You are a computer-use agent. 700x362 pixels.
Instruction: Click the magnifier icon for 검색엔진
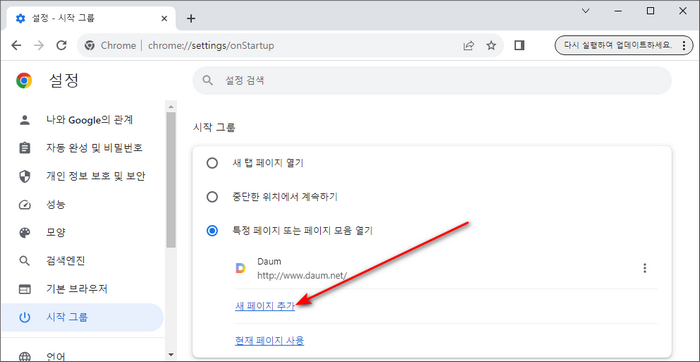(x=25, y=261)
